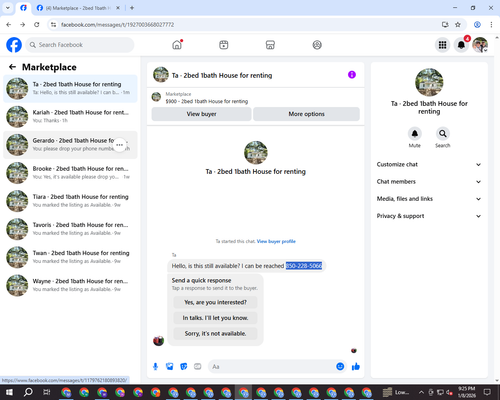
Task: Open the Facebook menu grid icon
Action: pyautogui.click(x=442, y=45)
